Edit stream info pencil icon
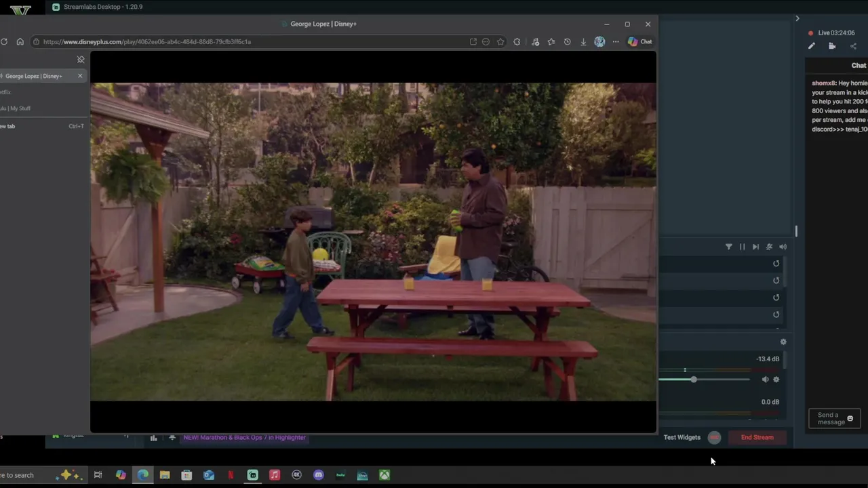Screen dimensions: 868x488 point(812,46)
